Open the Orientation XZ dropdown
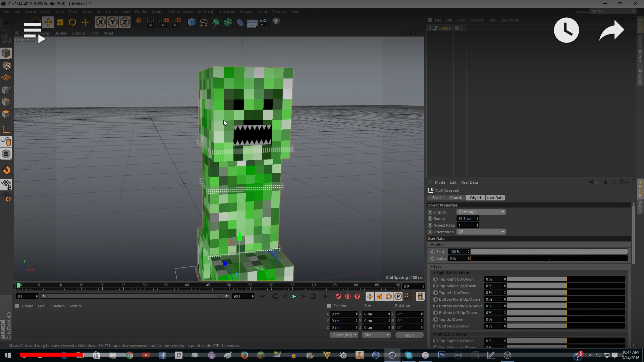 [481, 232]
